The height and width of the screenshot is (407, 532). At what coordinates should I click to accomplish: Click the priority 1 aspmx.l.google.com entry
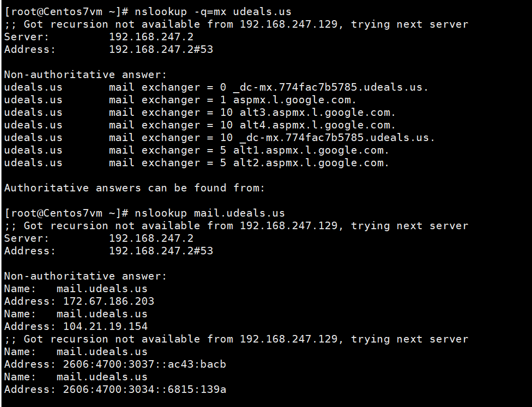(294, 100)
